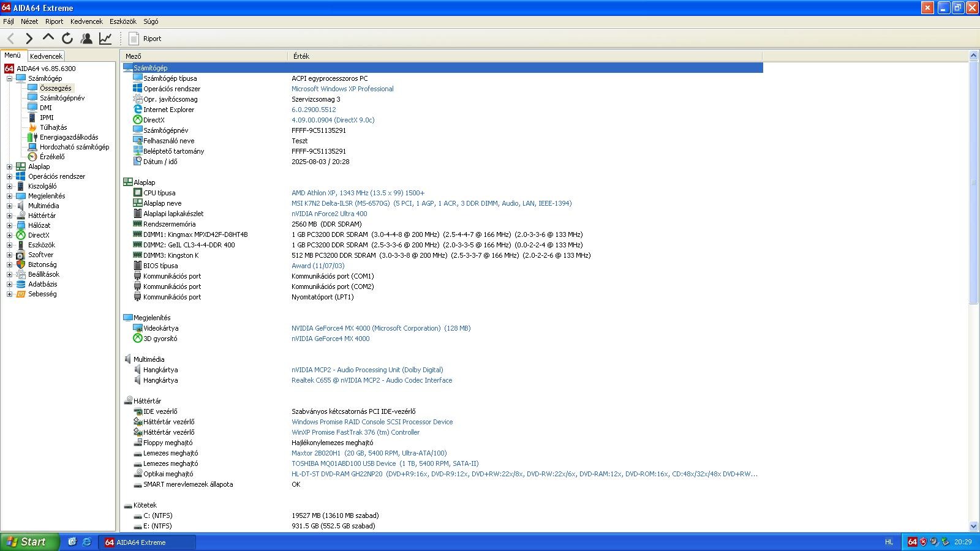Click the Forward navigation arrow in toolbar

29,39
